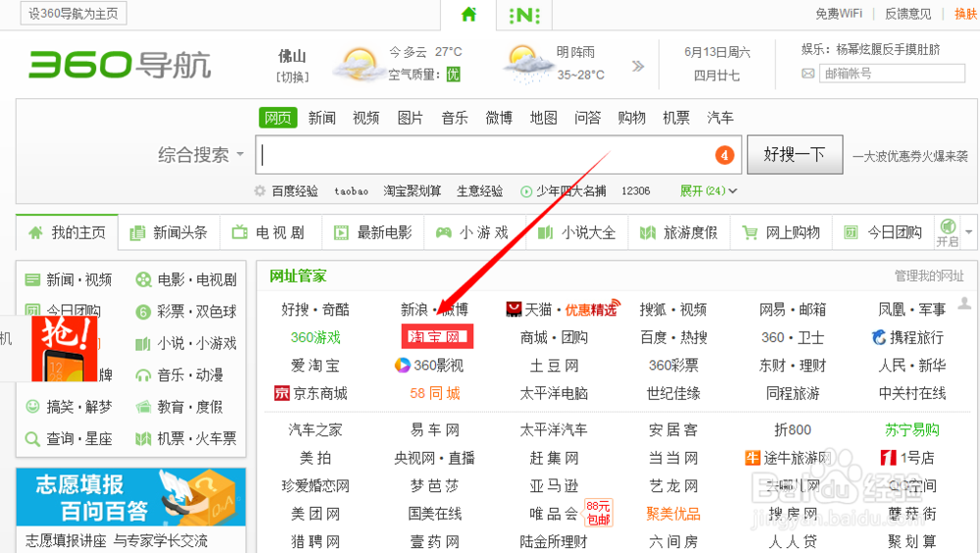Open the 反馈意见 link
This screenshot has height=553, width=980.
(908, 13)
